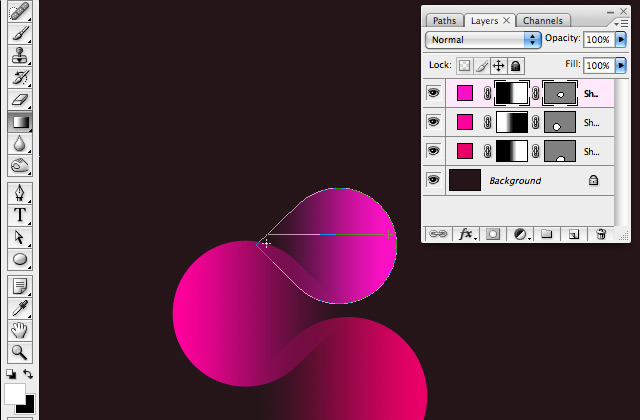This screenshot has width=640, height=420.
Task: Select the Pen tool
Action: coord(20,193)
